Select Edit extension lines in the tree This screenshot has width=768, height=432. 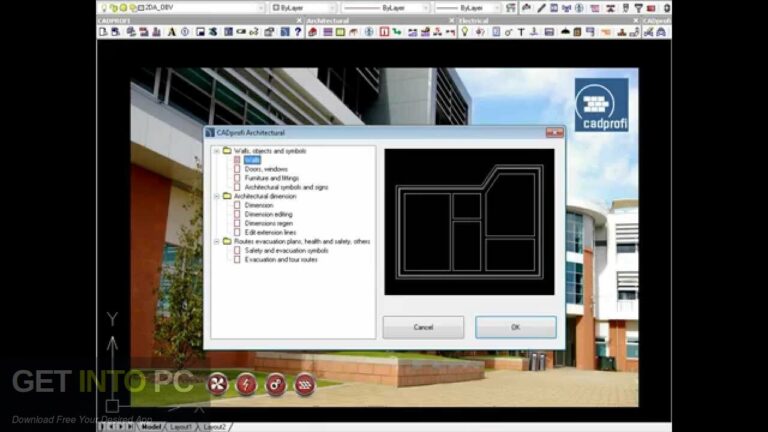[x=270, y=233]
